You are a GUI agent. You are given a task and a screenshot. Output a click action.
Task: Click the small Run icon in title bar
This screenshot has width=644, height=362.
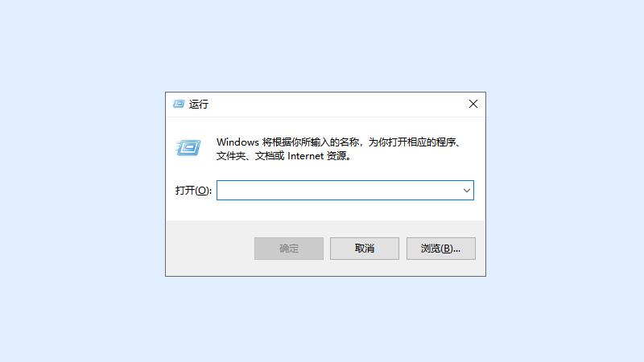tap(179, 104)
